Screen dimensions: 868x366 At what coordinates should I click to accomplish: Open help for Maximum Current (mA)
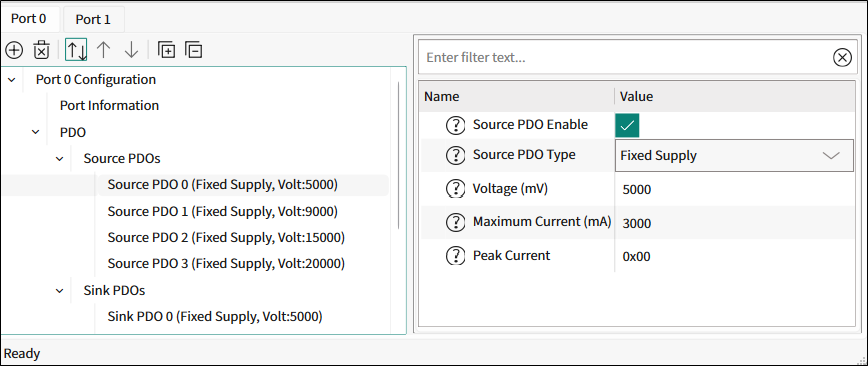pyautogui.click(x=455, y=223)
